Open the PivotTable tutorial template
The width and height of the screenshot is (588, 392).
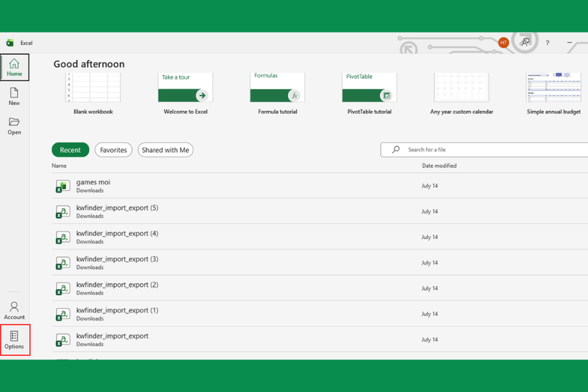click(370, 94)
